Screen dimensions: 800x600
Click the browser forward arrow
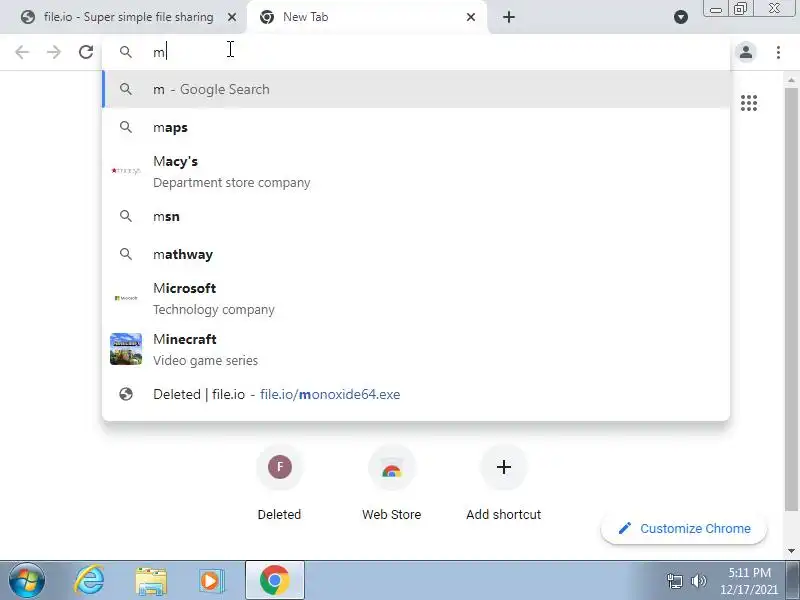point(54,52)
